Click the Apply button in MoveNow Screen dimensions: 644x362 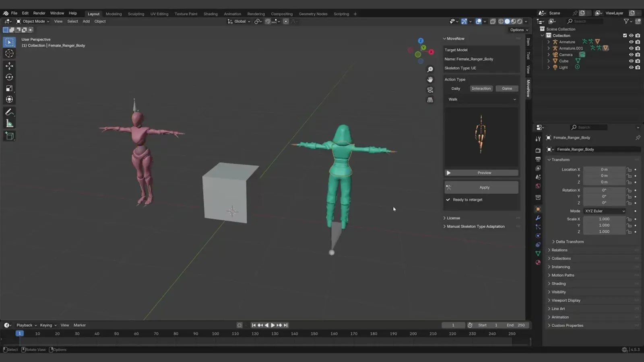pyautogui.click(x=481, y=187)
